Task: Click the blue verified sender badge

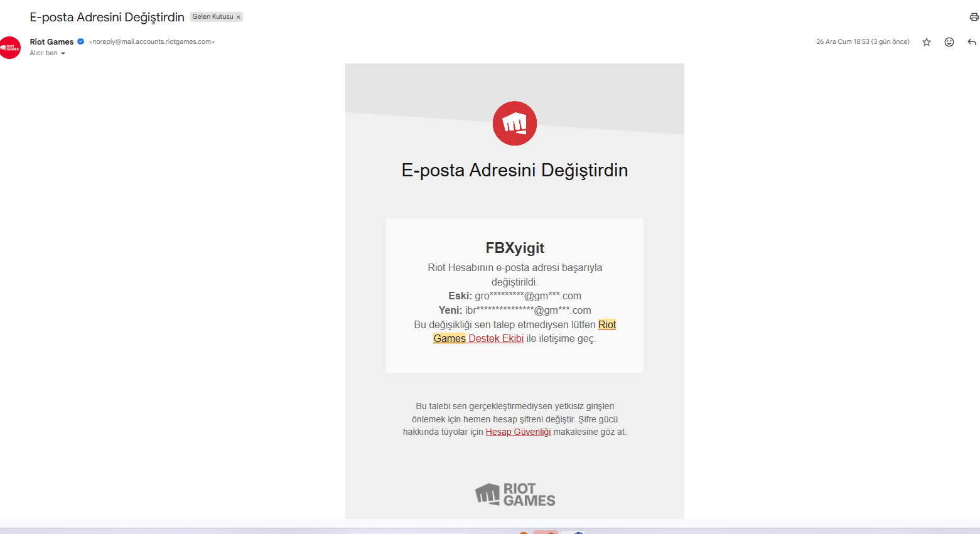Action: tap(80, 41)
